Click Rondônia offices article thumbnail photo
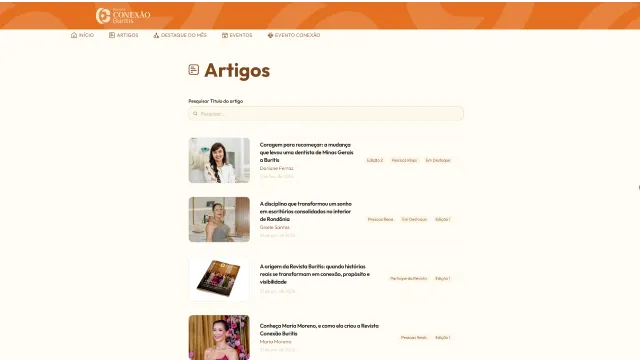Viewport: 640px width, 360px height. (x=219, y=220)
